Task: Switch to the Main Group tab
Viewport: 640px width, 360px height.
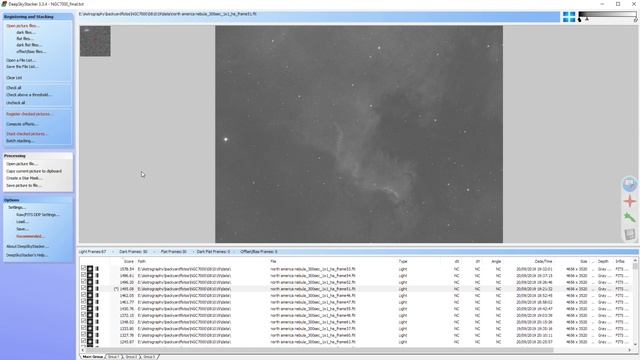Action: (93, 357)
